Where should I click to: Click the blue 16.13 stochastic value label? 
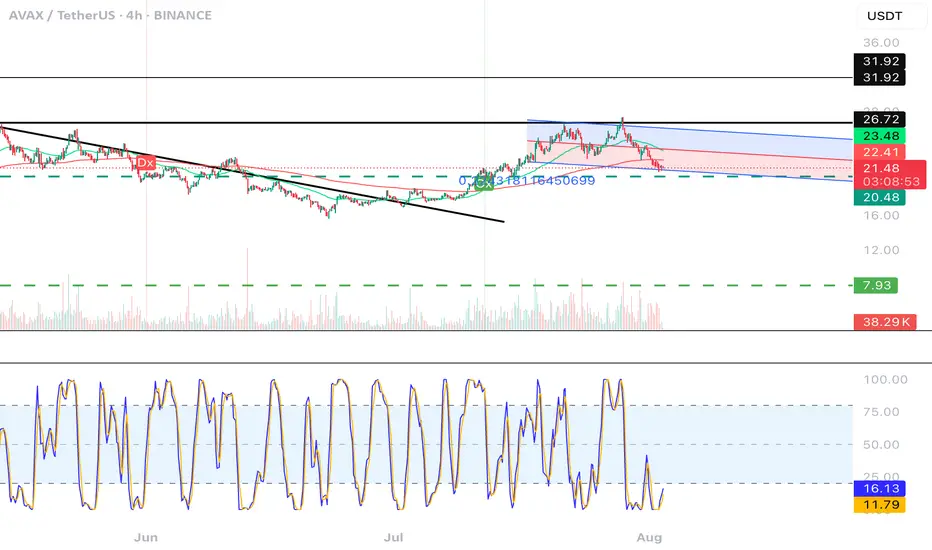[x=880, y=489]
